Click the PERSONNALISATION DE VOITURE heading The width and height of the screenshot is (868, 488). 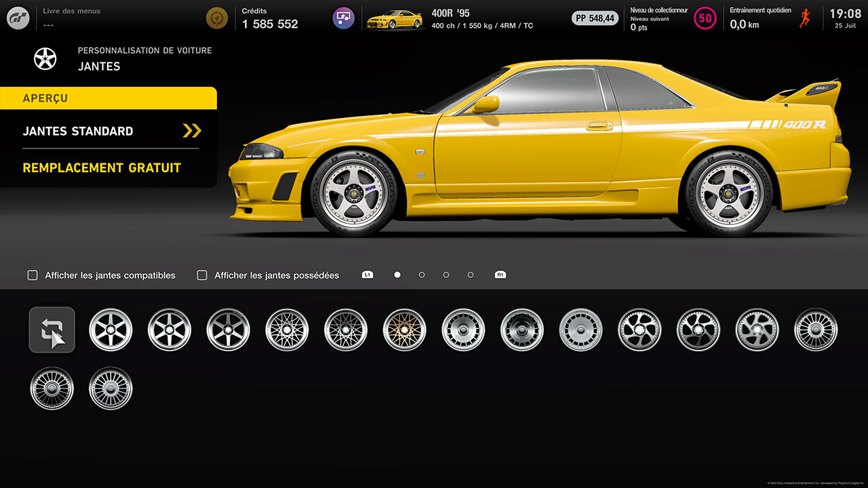coord(144,51)
